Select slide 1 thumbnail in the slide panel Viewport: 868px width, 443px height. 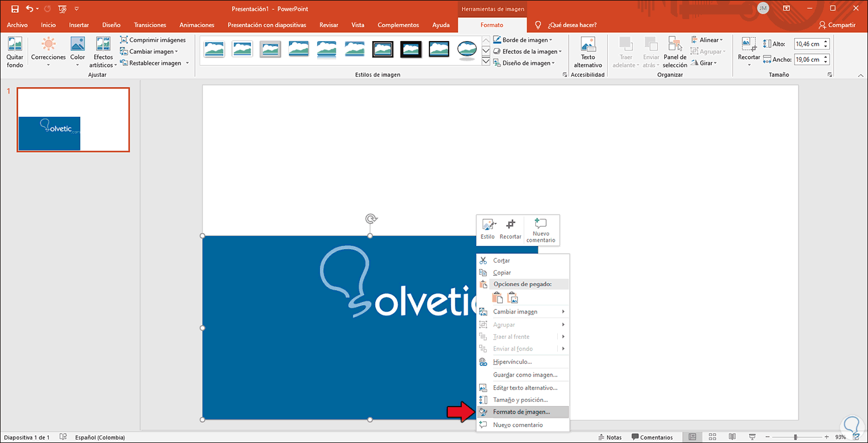(73, 120)
